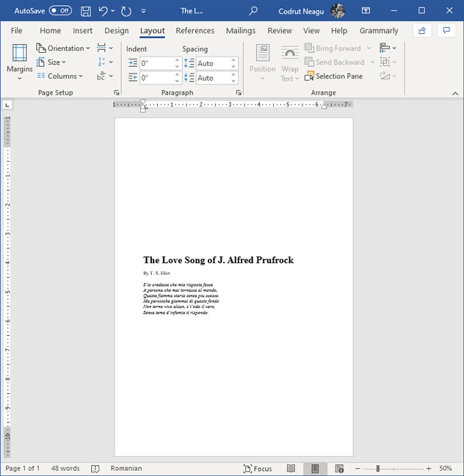Switch to Web Layout view icon
This screenshot has height=476, width=464.
[x=339, y=468]
